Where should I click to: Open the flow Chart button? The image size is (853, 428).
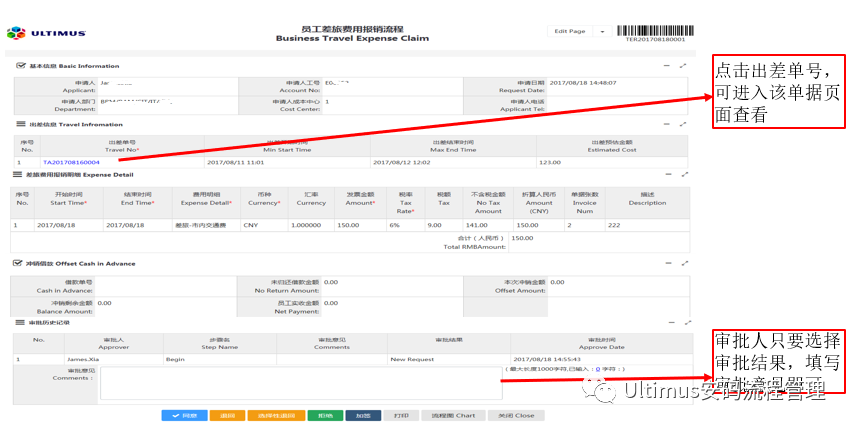point(453,415)
